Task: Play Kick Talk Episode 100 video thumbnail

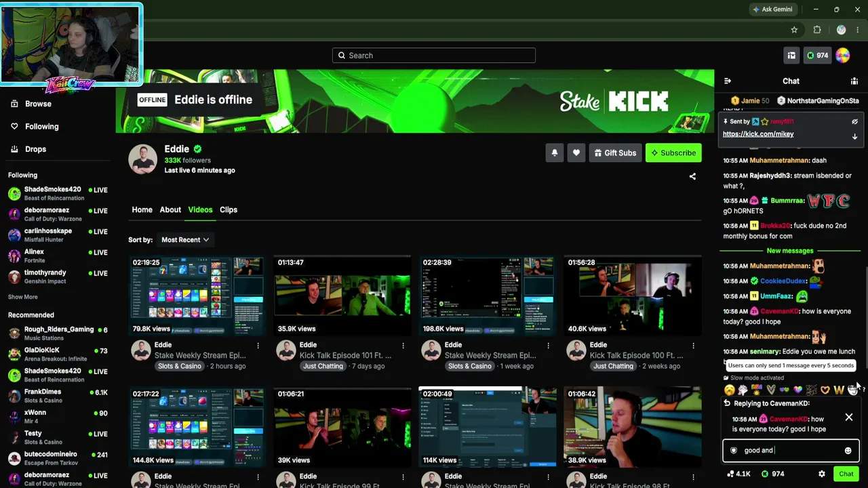Action: (633, 296)
